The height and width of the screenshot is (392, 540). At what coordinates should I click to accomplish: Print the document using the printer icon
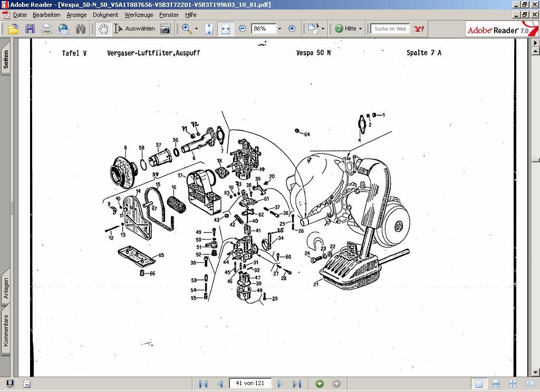coord(47,29)
